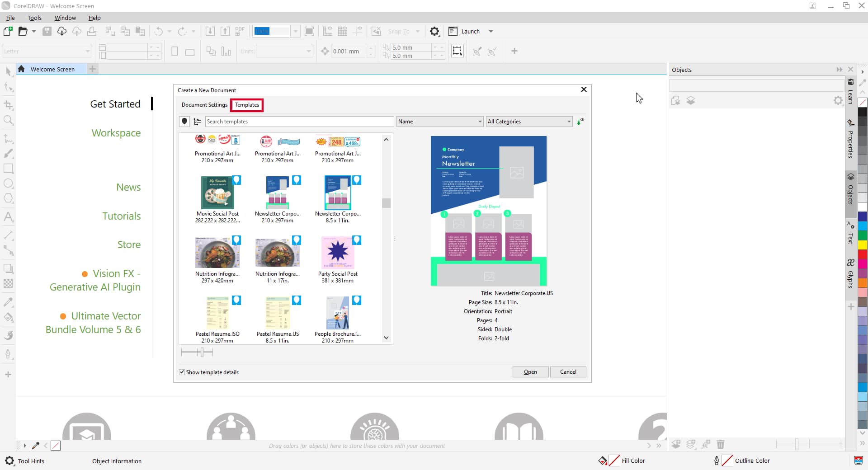868x470 pixels.
Task: Select the Eyedropper tool in toolbox
Action: point(8,301)
